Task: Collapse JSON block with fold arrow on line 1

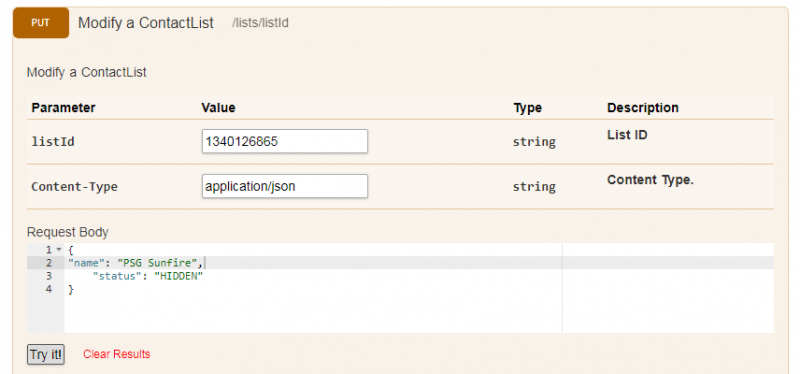Action: 59,250
